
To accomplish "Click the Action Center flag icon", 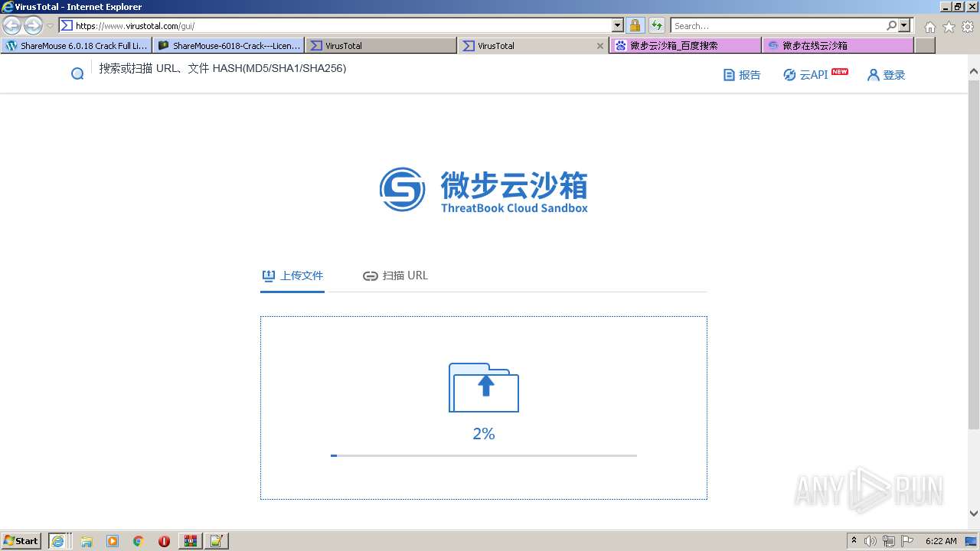I will (907, 541).
